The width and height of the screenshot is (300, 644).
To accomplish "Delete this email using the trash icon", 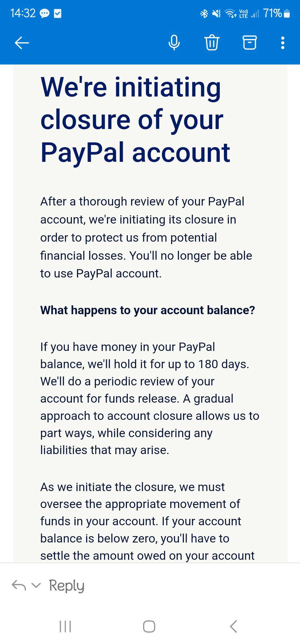I will (212, 42).
